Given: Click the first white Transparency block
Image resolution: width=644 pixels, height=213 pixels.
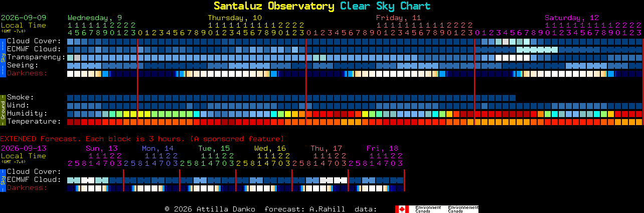Looking at the screenshot, I should 499,58.
